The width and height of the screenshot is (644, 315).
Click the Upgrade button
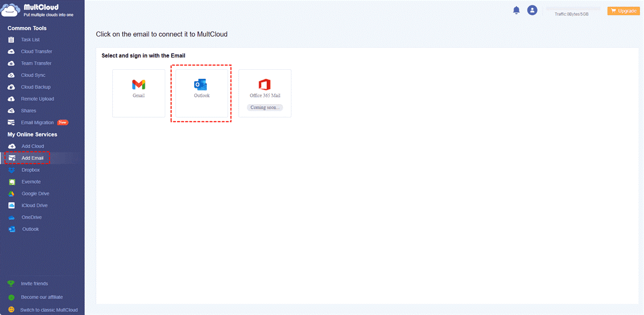coord(622,11)
